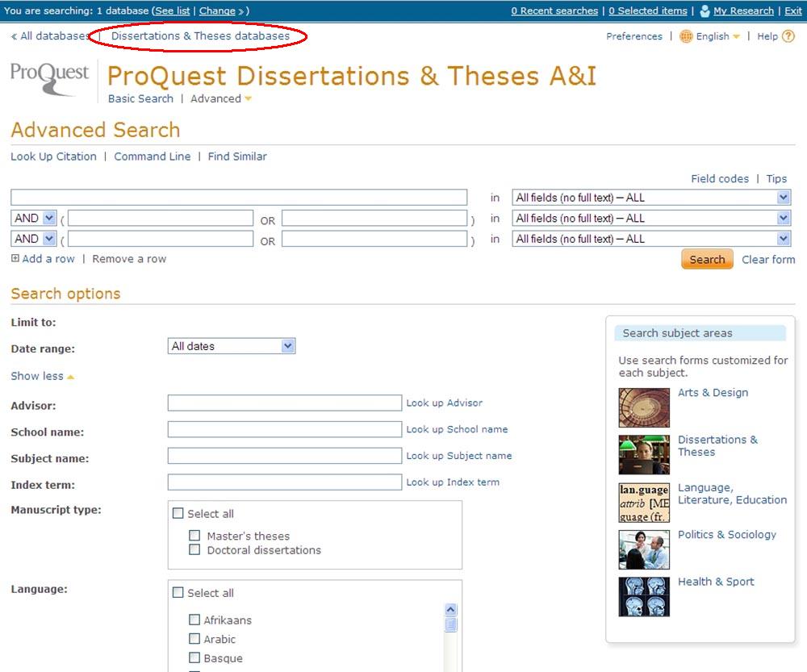View 0 Recent searches
807x672 pixels.
click(555, 10)
